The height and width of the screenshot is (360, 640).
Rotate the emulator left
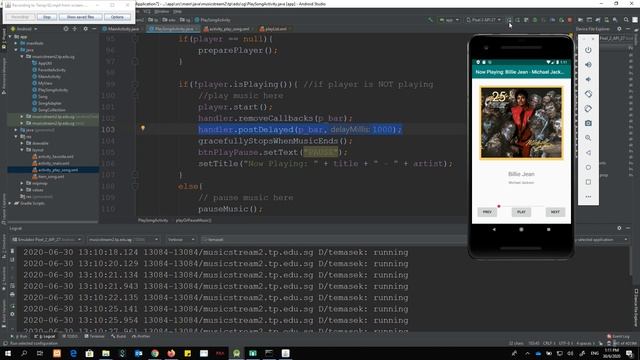(588, 94)
